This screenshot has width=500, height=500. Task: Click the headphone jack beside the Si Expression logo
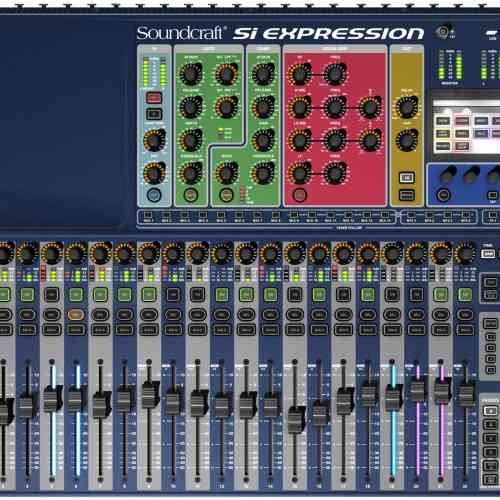click(x=443, y=32)
